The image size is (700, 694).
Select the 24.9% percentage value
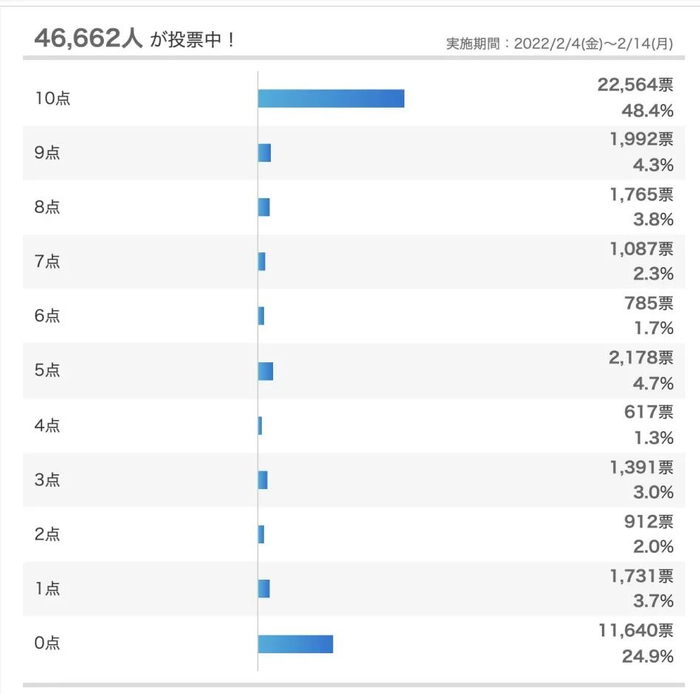point(648,657)
